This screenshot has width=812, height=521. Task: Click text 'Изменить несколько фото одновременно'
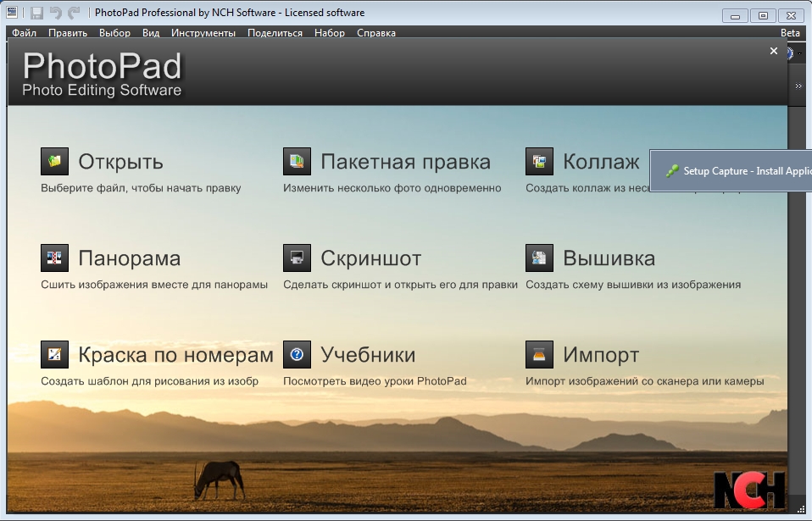click(392, 188)
